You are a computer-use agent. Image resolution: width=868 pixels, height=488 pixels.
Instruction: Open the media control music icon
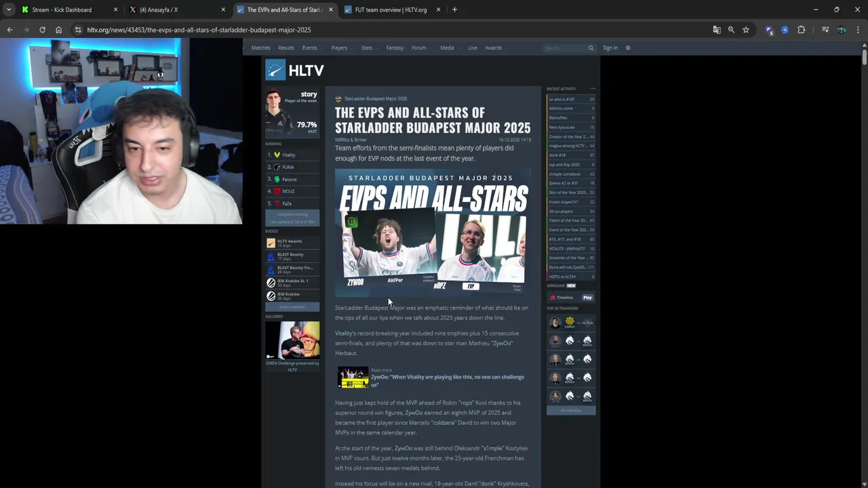pos(825,30)
